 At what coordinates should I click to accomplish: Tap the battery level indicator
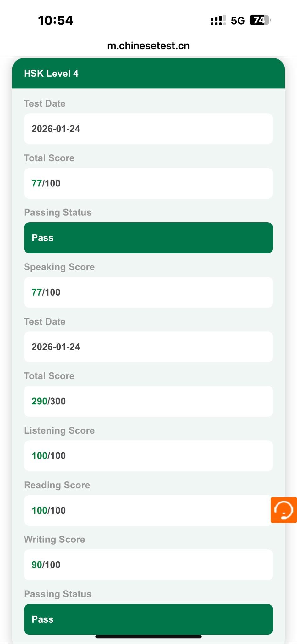pyautogui.click(x=260, y=20)
